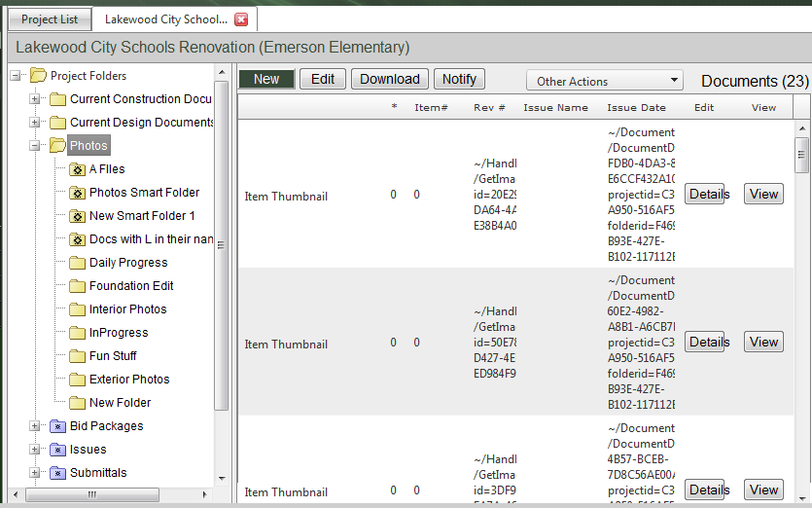Expand the Current Construction Documents node
Image resolution: width=812 pixels, height=508 pixels.
[35, 99]
